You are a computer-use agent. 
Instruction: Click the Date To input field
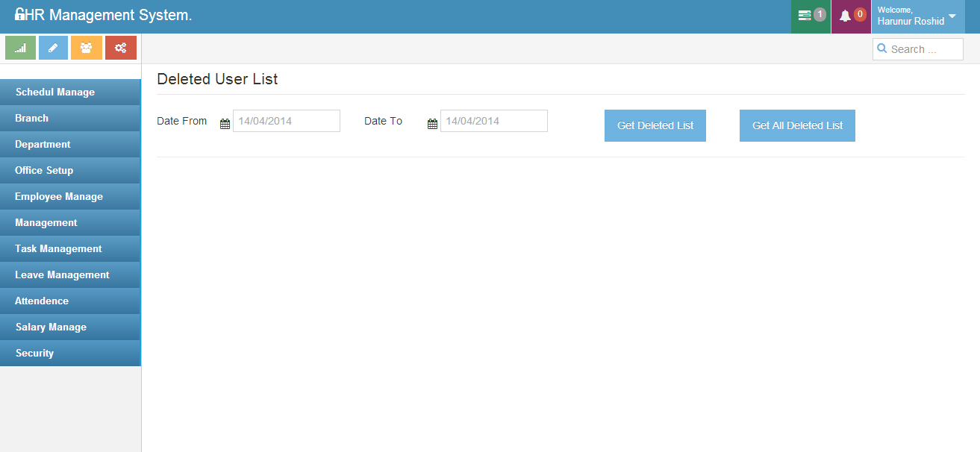(x=493, y=121)
